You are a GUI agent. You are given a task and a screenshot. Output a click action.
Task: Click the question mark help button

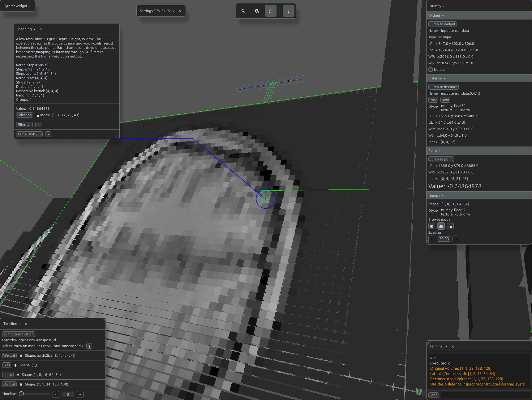(x=89, y=346)
